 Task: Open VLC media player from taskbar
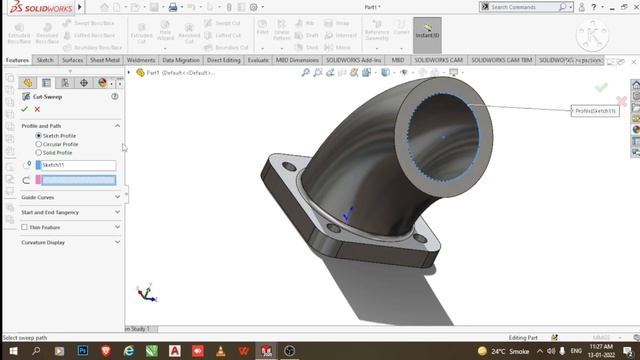click(221, 351)
